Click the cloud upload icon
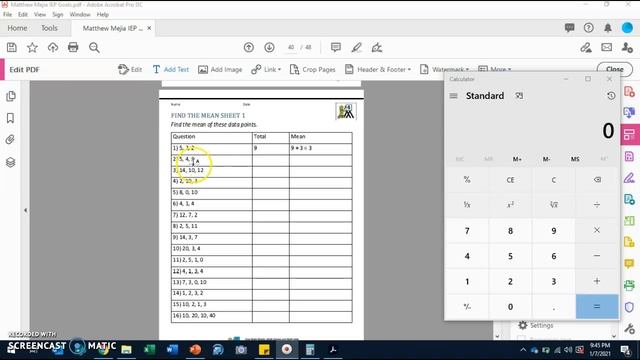 point(53,47)
